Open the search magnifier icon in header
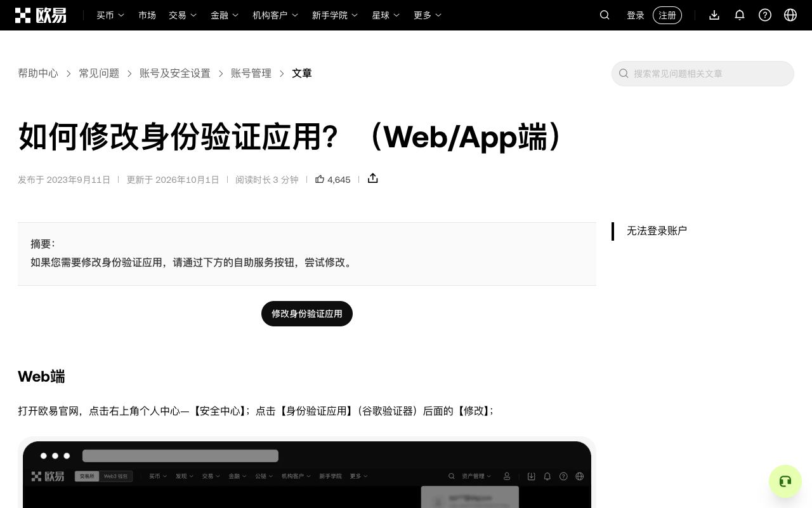This screenshot has height=508, width=812. (x=605, y=15)
